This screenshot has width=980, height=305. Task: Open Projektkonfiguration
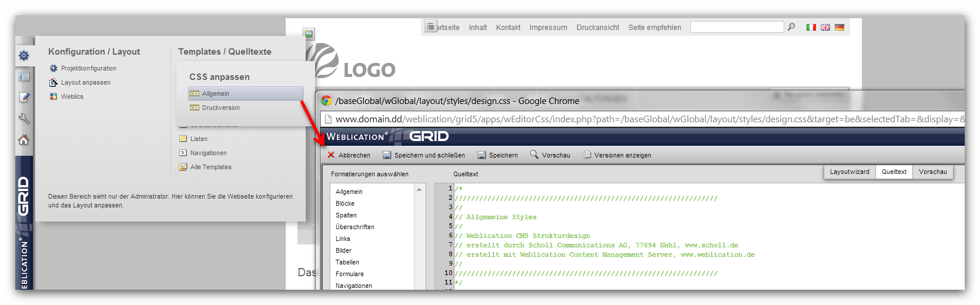(89, 68)
